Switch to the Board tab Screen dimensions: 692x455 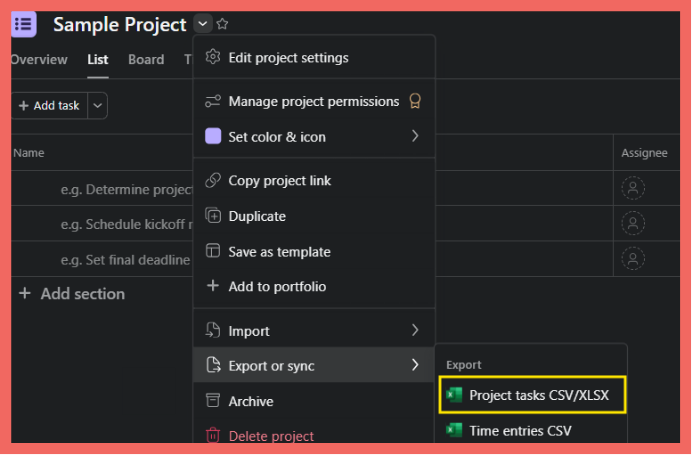[x=146, y=60]
